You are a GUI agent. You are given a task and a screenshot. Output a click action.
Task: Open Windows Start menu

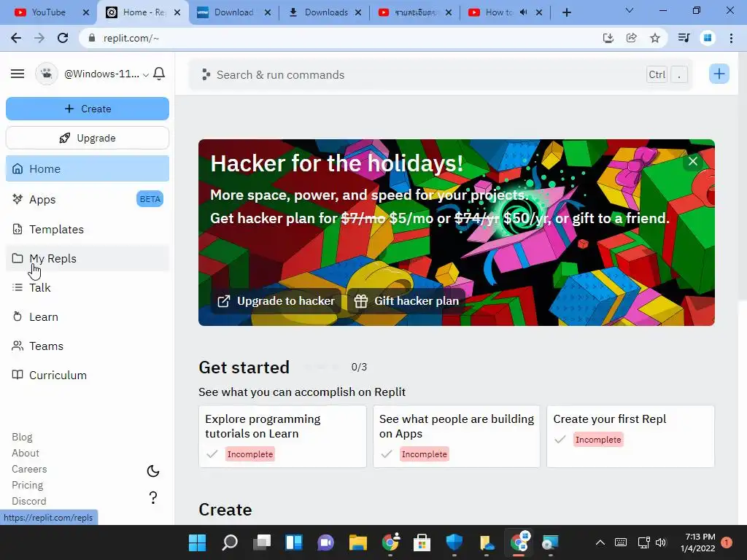197,542
